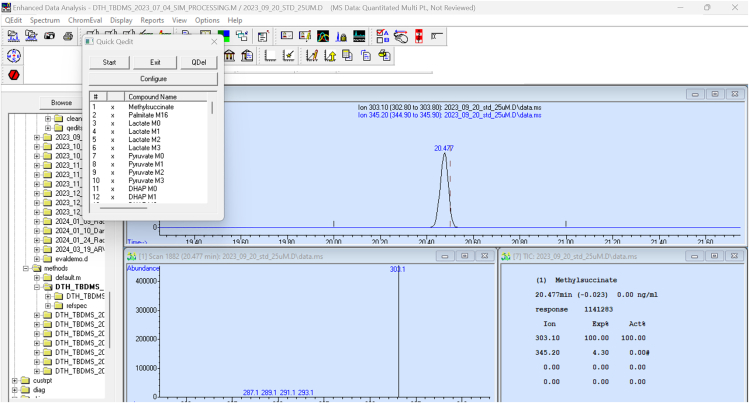
Task: Click the 20.477 peak label in chromatogram
Action: tap(444, 148)
